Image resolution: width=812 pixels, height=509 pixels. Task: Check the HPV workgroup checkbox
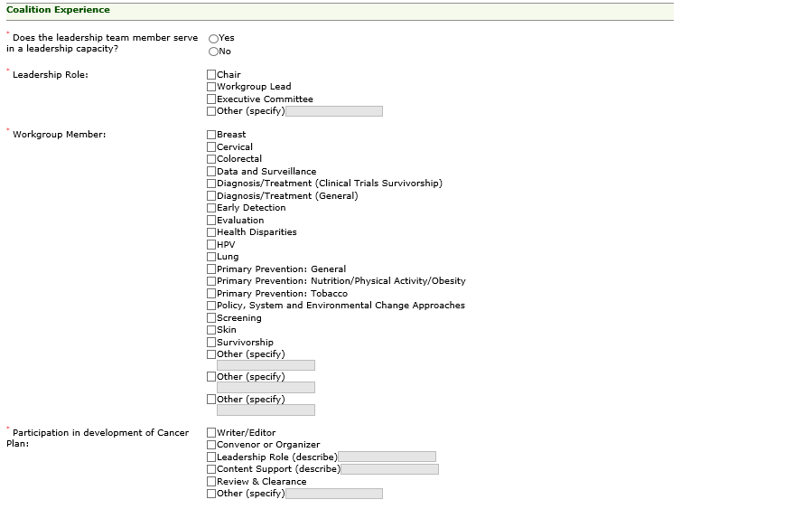[x=212, y=245]
